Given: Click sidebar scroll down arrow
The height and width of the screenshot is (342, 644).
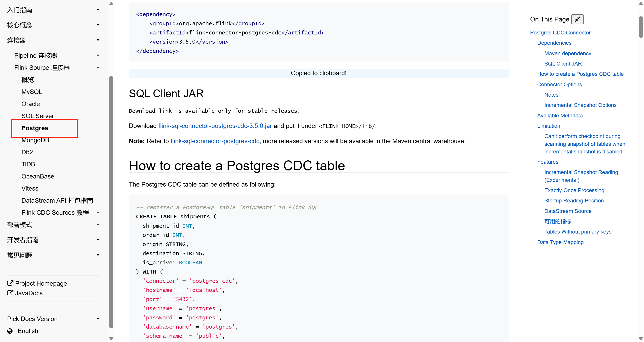Looking at the screenshot, I should click(111, 338).
